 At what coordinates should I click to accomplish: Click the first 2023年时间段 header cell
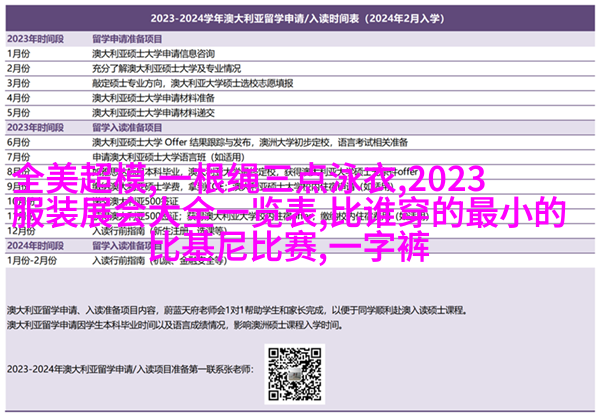33,35
